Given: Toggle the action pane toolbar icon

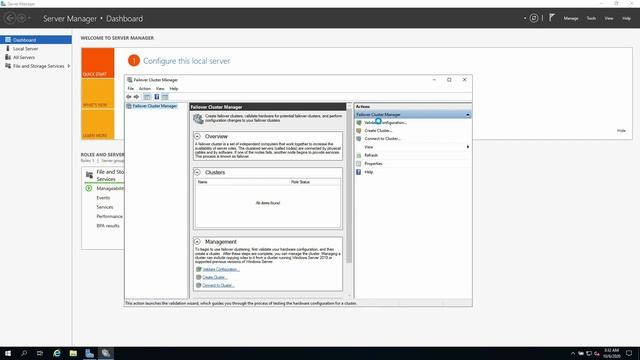Looking at the screenshot, I should click(165, 97).
